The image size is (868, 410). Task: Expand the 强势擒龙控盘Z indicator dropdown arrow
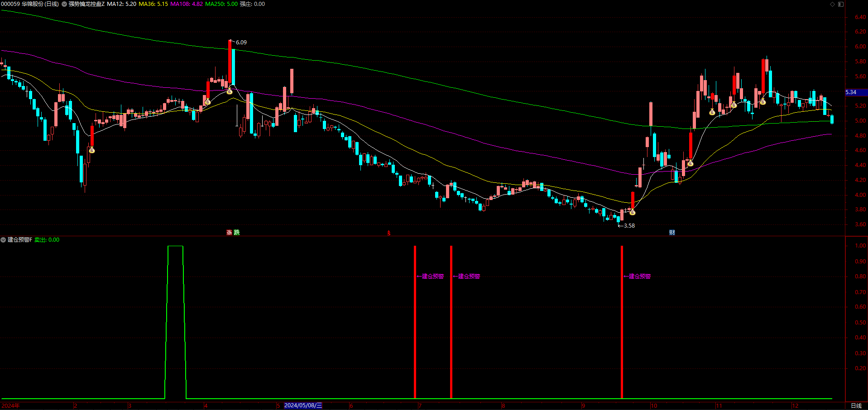pyautogui.click(x=64, y=4)
